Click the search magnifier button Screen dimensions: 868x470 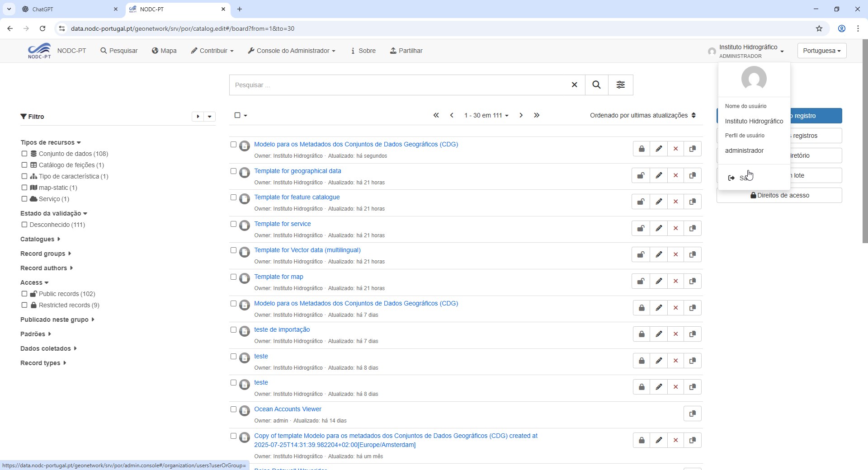click(x=596, y=85)
